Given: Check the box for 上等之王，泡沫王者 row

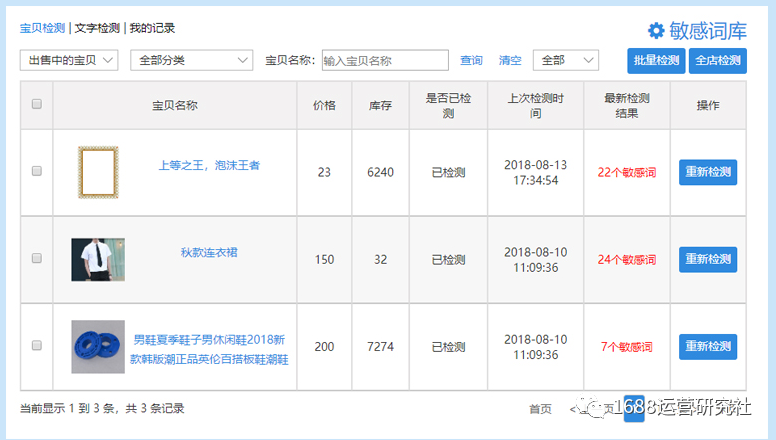Looking at the screenshot, I should pyautogui.click(x=37, y=171).
